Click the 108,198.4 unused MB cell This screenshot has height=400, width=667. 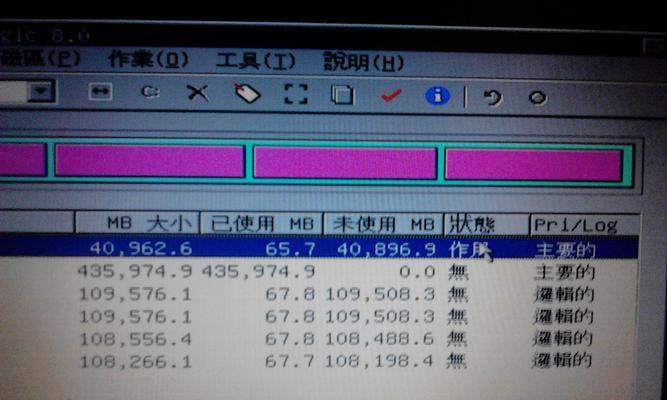click(x=379, y=361)
